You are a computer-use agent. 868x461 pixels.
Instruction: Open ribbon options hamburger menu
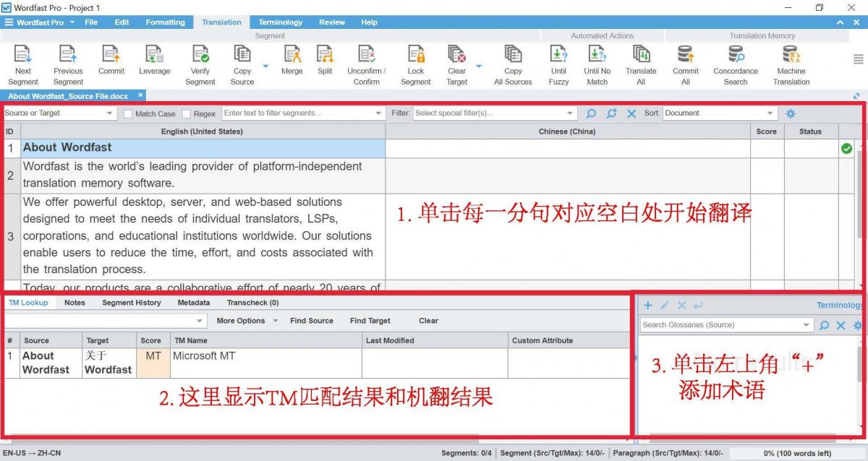[x=858, y=59]
